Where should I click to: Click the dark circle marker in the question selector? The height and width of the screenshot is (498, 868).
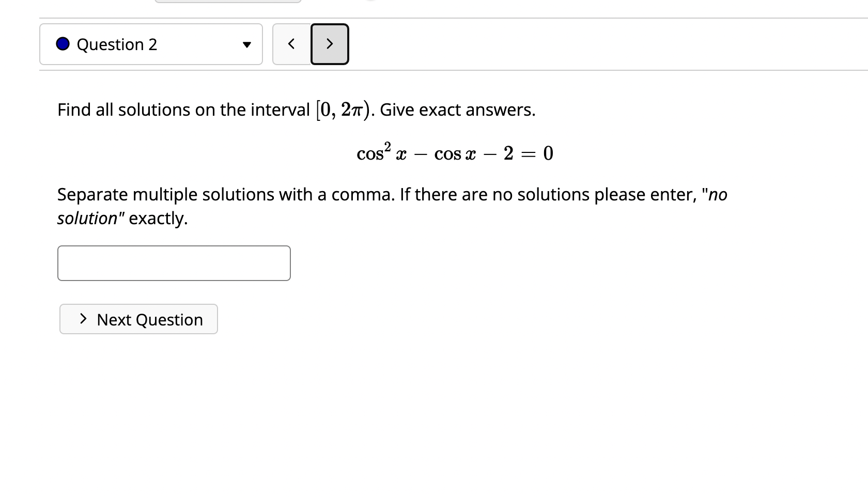tap(63, 44)
